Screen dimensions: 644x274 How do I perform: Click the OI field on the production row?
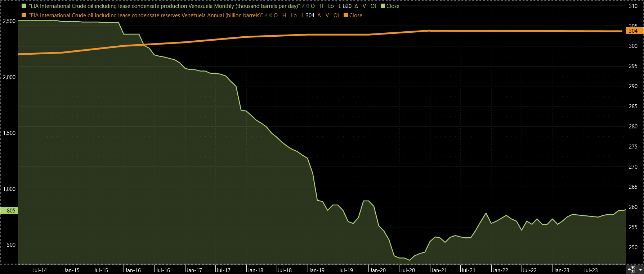(x=373, y=6)
